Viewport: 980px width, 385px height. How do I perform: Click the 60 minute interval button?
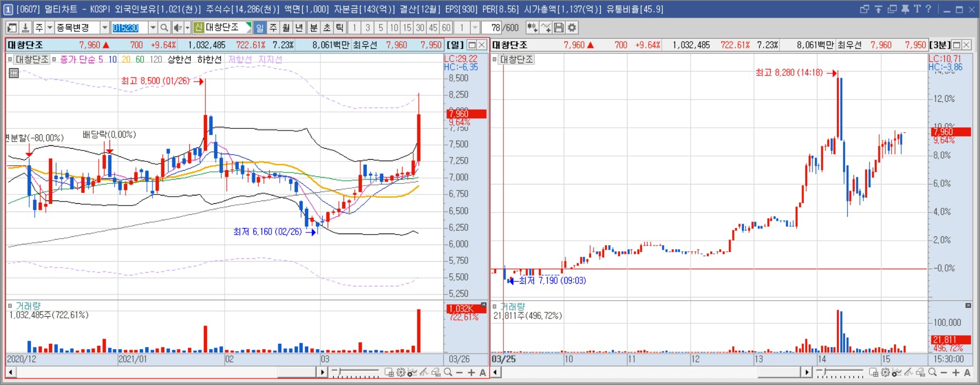click(446, 28)
